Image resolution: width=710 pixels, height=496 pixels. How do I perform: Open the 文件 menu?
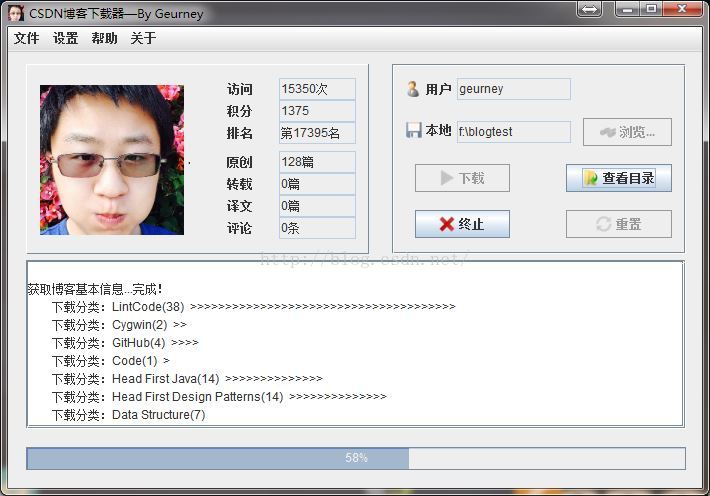pyautogui.click(x=26, y=38)
